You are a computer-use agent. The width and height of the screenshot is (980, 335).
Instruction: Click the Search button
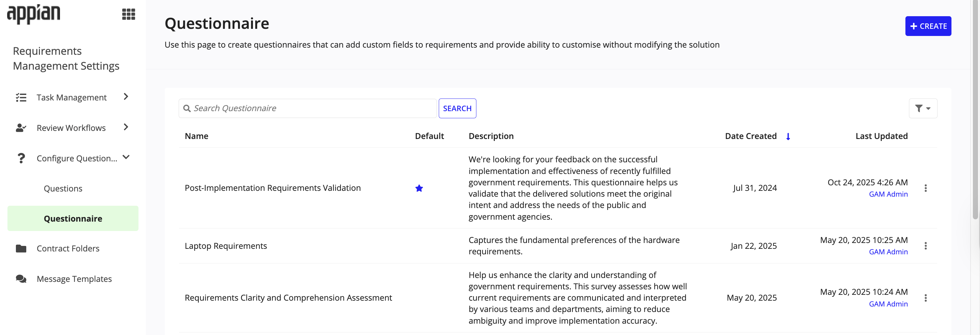(x=457, y=109)
